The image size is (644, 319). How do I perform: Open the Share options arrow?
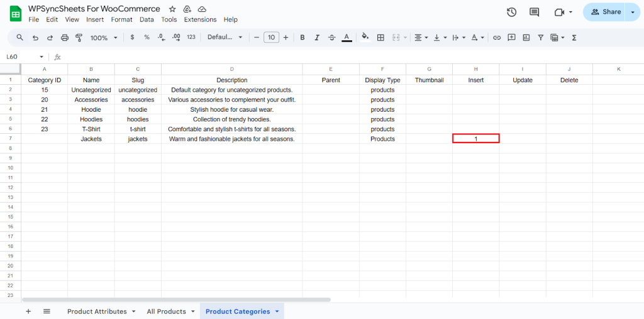click(633, 13)
